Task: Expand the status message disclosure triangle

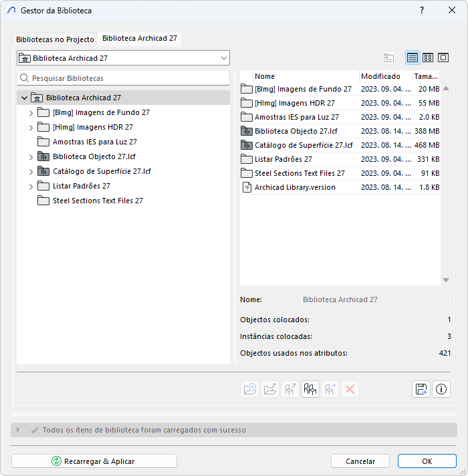Action: [x=18, y=430]
